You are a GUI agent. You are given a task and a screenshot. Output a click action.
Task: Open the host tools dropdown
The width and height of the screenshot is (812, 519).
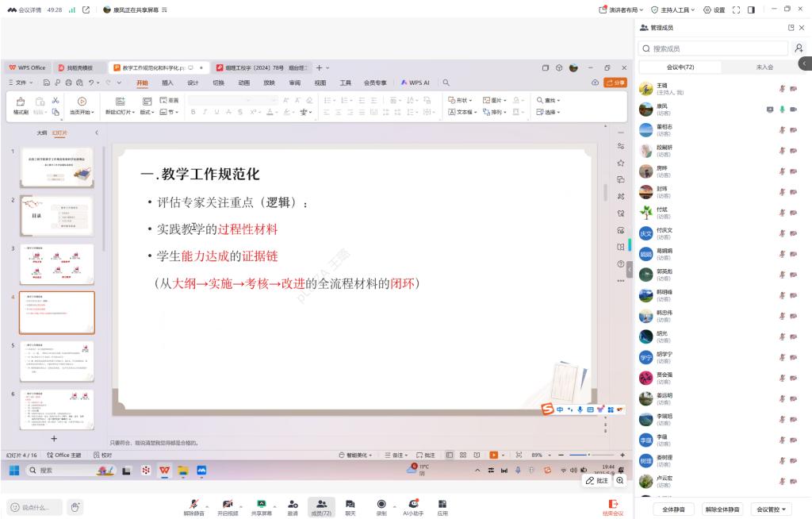tap(672, 10)
